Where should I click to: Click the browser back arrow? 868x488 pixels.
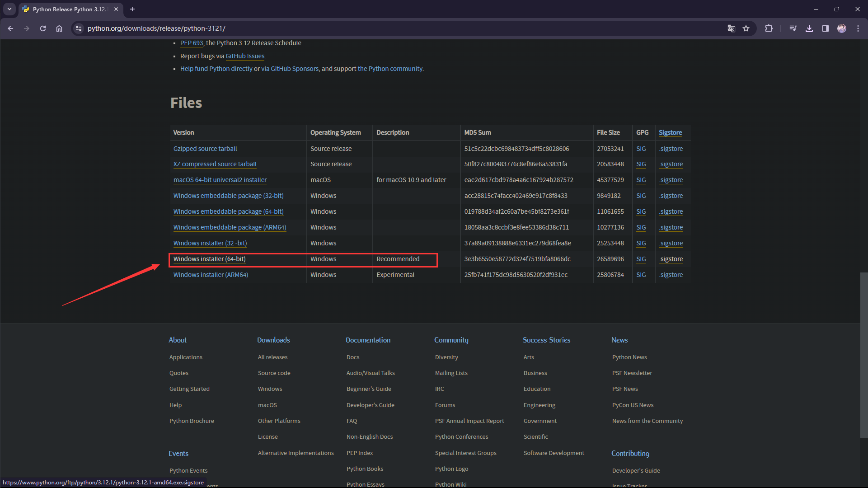coord(10,28)
